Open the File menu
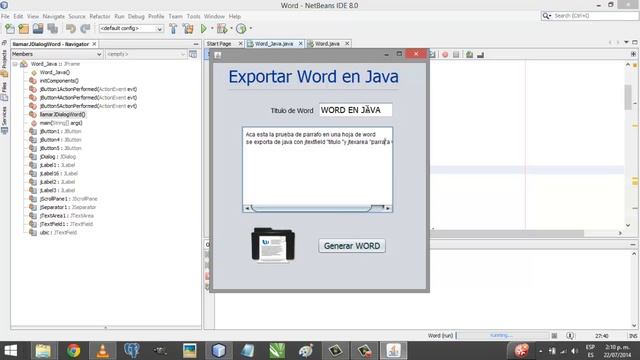Screen dimensions: 640x360 (5, 16)
